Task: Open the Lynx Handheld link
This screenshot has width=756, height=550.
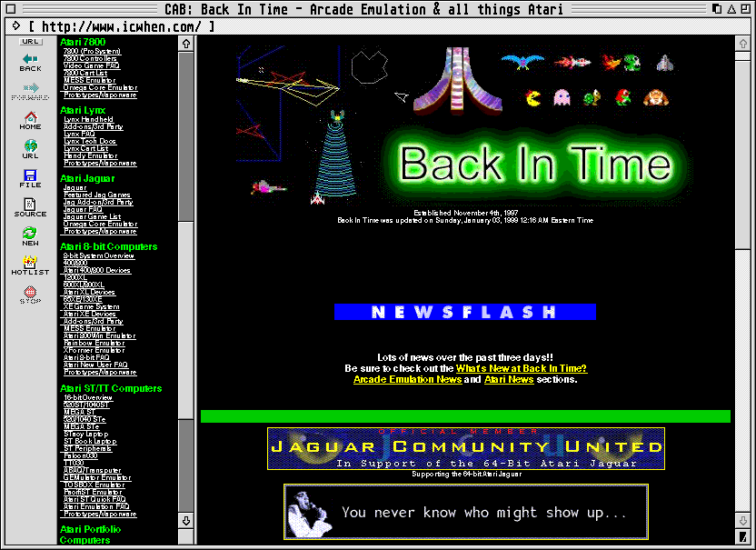Action: (89, 119)
